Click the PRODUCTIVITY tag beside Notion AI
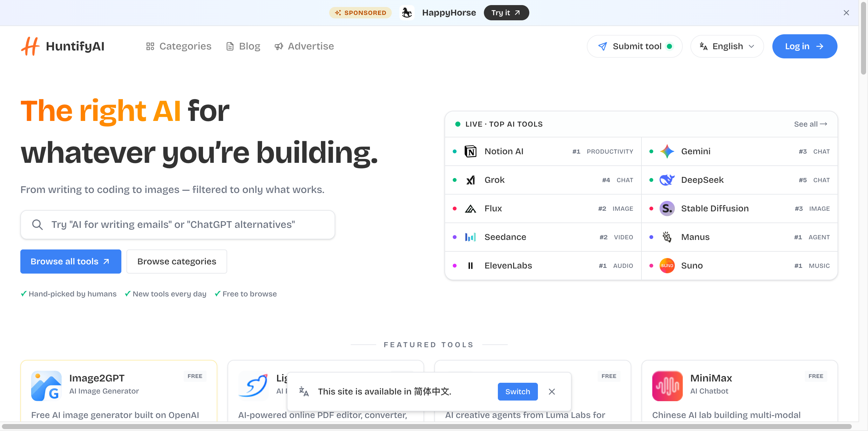The width and height of the screenshot is (868, 431). (610, 151)
